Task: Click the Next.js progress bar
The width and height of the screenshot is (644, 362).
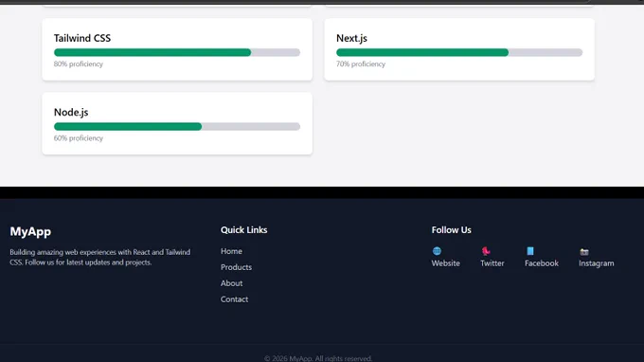Action: pyautogui.click(x=459, y=52)
